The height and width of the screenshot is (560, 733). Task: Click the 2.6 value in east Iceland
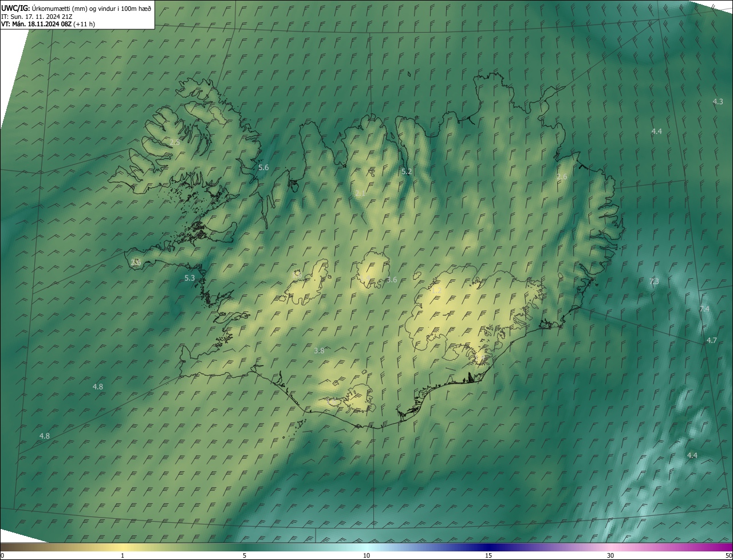click(562, 177)
